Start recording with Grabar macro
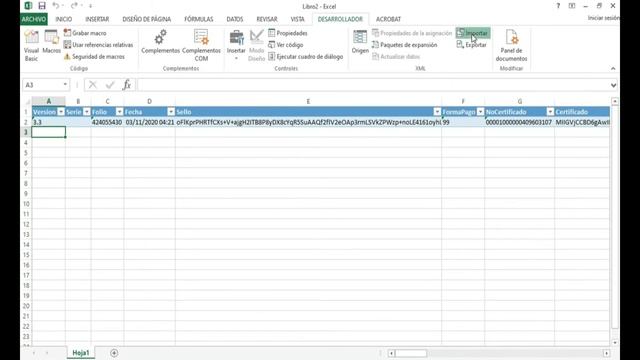This screenshot has height=360, width=640. (x=85, y=33)
